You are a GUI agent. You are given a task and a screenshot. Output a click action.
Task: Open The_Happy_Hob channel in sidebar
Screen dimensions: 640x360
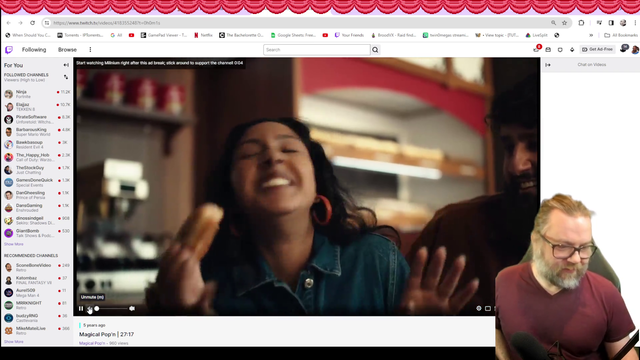(37, 157)
